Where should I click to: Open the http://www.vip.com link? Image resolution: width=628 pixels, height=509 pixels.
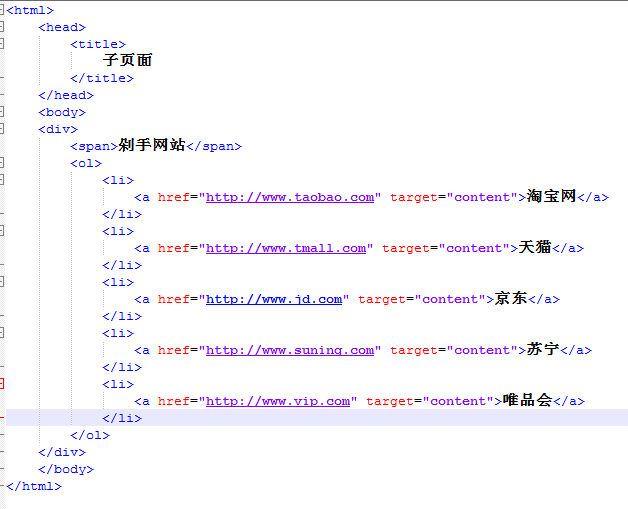click(278, 401)
